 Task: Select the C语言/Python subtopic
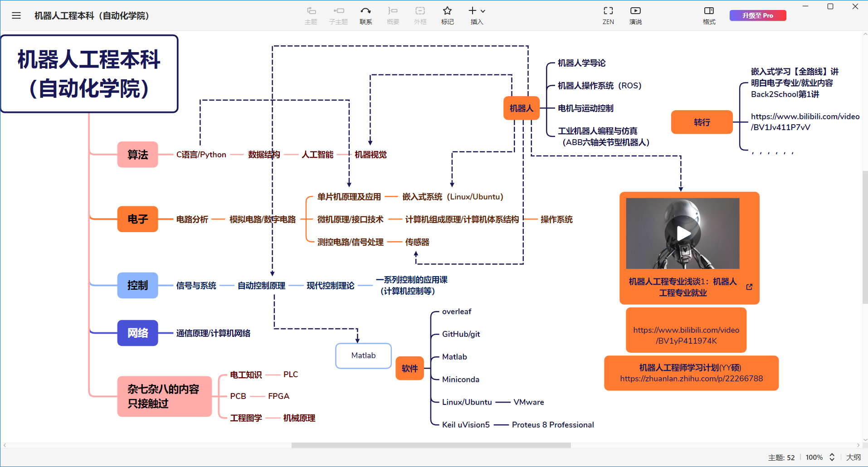(x=201, y=155)
